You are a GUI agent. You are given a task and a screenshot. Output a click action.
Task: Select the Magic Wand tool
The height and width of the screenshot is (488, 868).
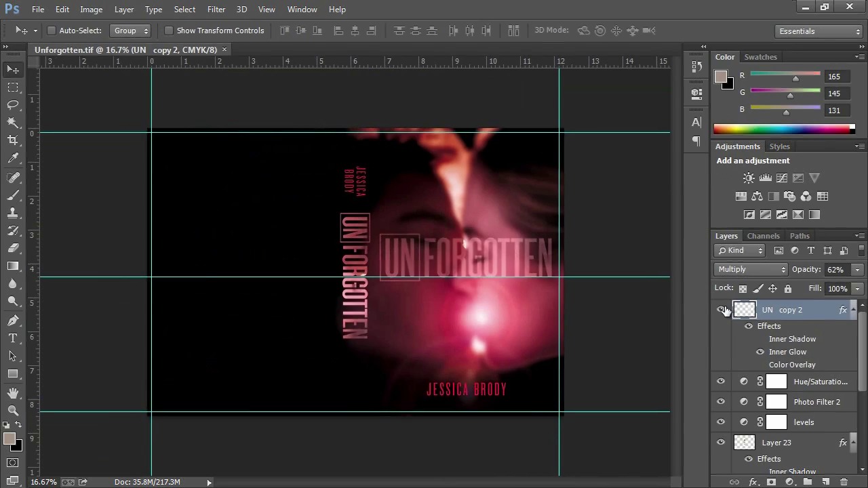13,122
